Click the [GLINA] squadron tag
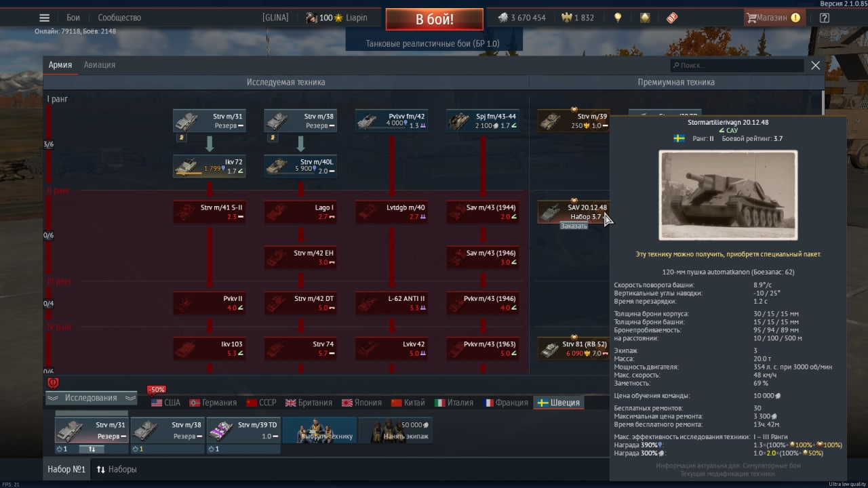868x488 pixels. click(275, 18)
